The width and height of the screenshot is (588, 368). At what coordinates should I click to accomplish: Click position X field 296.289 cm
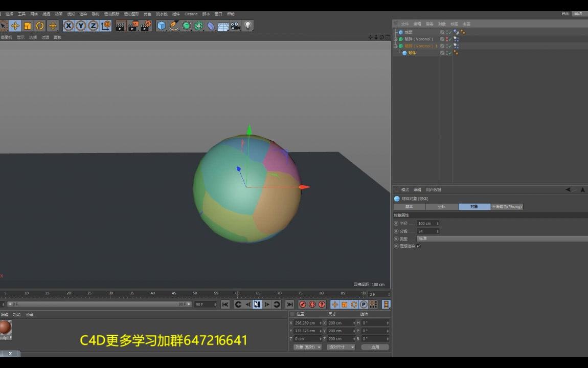point(308,323)
